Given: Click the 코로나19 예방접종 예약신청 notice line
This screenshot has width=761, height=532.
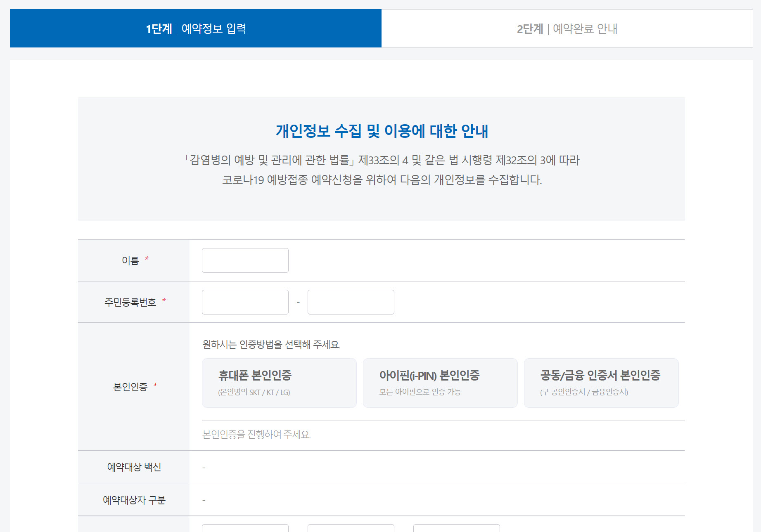Looking at the screenshot, I should 382,180.
